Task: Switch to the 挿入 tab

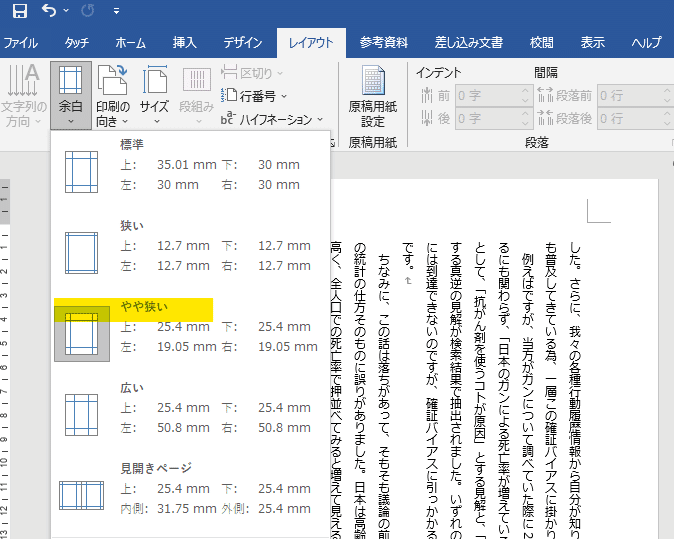Action: (184, 43)
